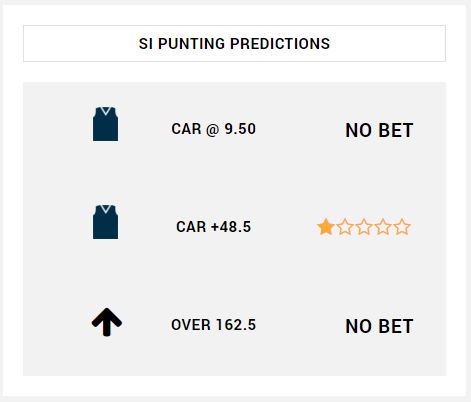Click the OVER 162.5 total text
The height and width of the screenshot is (402, 471).
coord(213,325)
